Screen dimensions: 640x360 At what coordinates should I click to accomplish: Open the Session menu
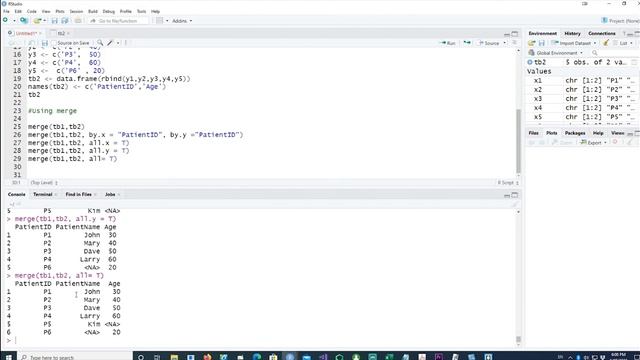coord(76,11)
